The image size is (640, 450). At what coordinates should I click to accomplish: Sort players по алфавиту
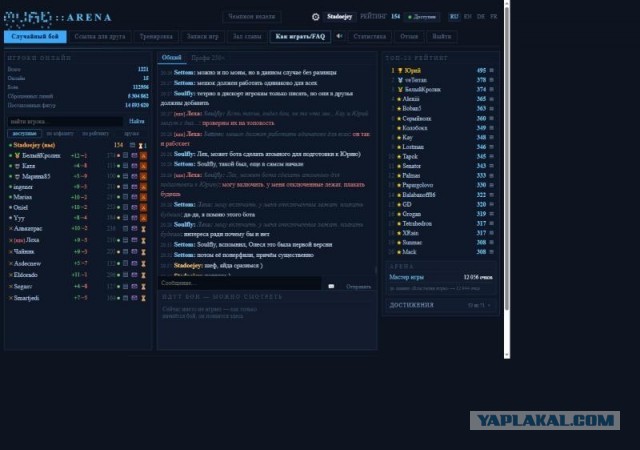coord(60,134)
